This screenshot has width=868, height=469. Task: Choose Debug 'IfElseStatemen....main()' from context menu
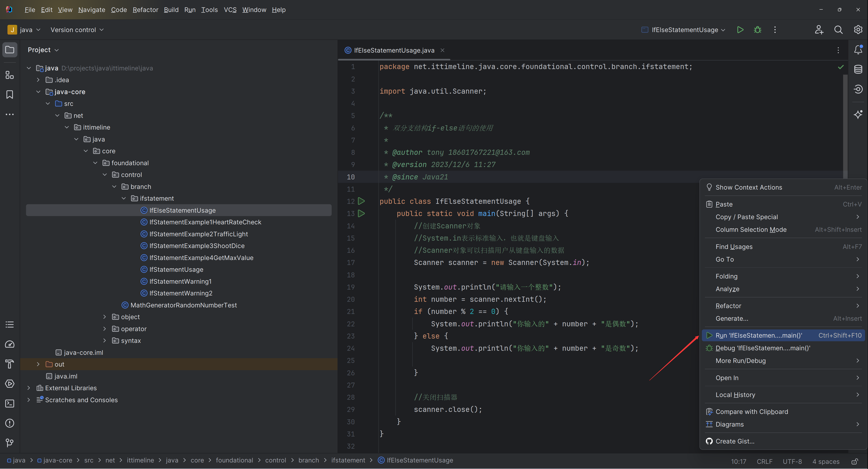[784, 348]
